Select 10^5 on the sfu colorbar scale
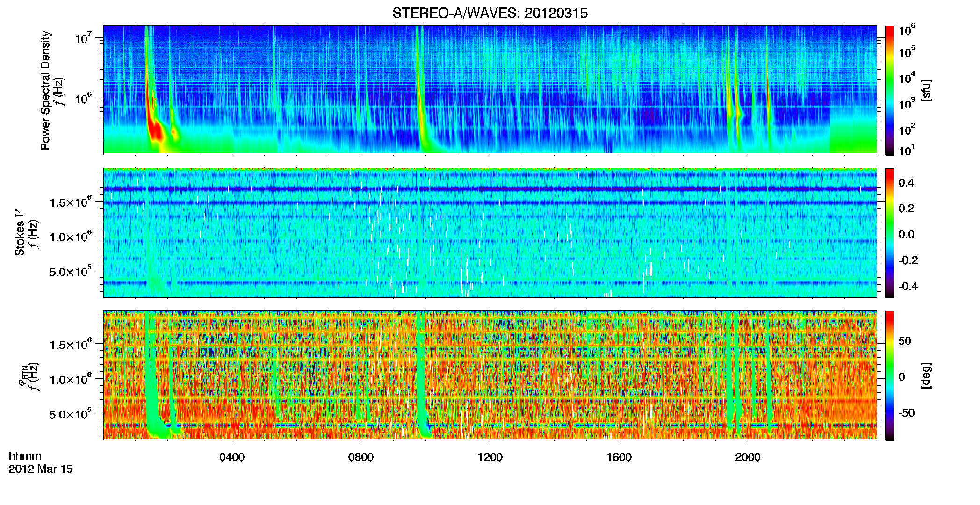This screenshot has height=505, width=980. (907, 52)
